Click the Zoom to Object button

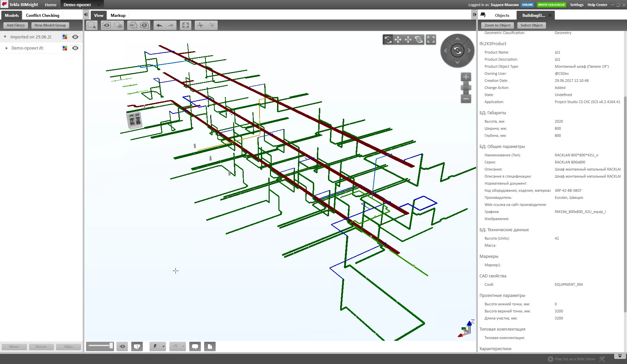click(x=497, y=25)
